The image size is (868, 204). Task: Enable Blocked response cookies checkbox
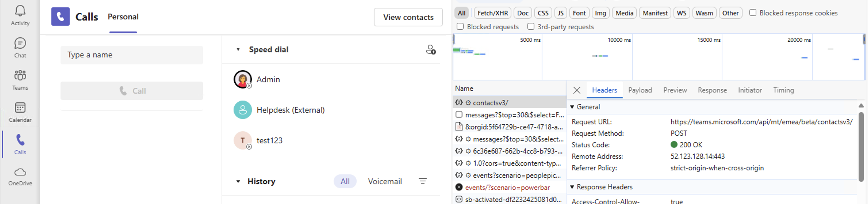(752, 13)
